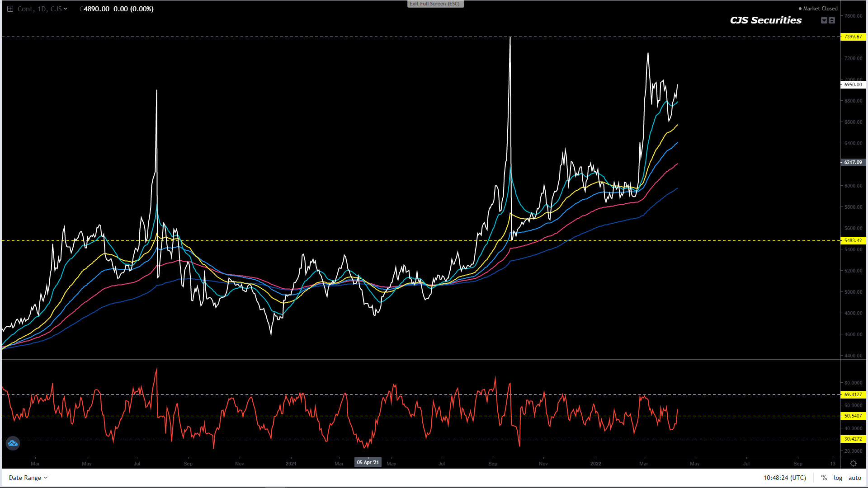Image resolution: width=868 pixels, height=488 pixels.
Task: Toggle auto scale mode
Action: pyautogui.click(x=854, y=478)
